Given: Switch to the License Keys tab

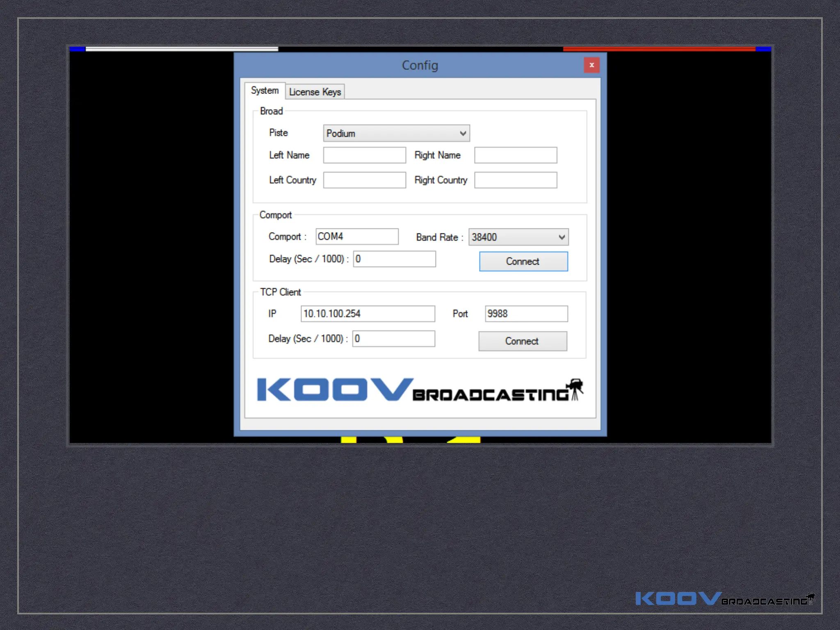Looking at the screenshot, I should pyautogui.click(x=315, y=92).
